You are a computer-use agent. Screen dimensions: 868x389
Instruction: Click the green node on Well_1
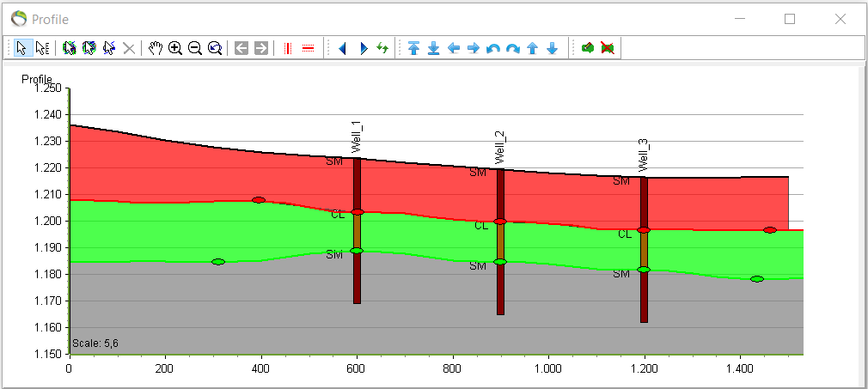pos(357,251)
